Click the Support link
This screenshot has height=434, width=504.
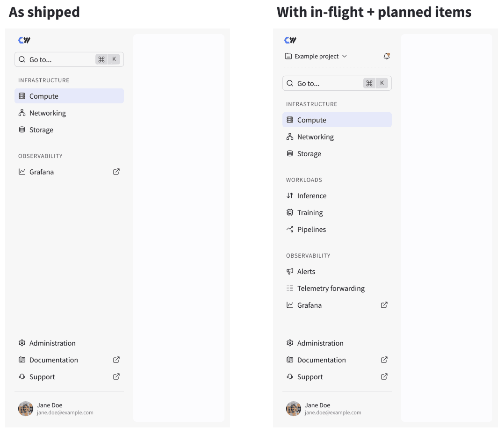tap(310, 376)
